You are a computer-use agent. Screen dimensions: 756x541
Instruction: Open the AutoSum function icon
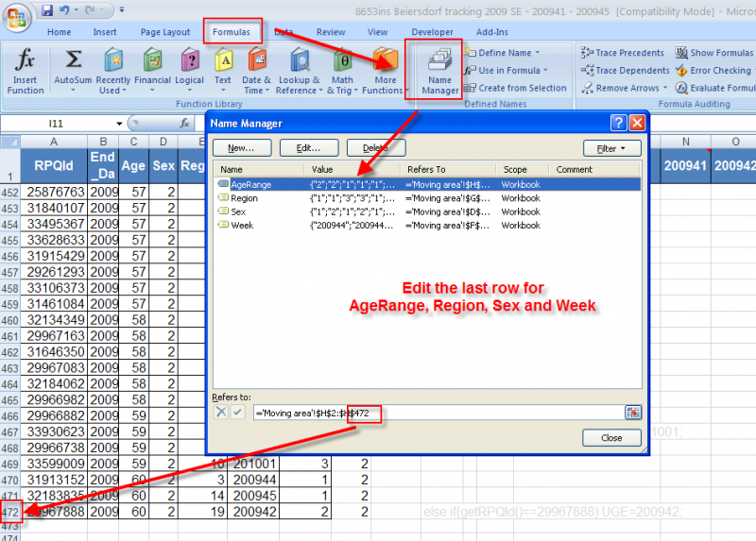[73, 62]
